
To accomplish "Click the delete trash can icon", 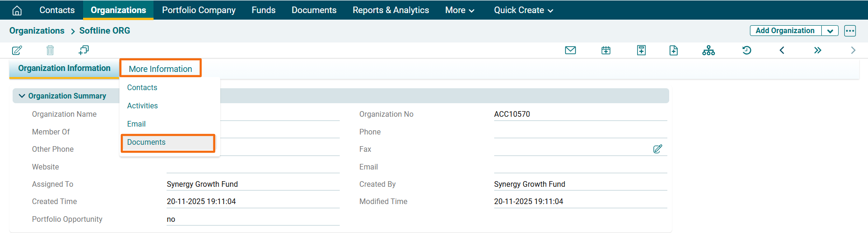I will tap(50, 50).
